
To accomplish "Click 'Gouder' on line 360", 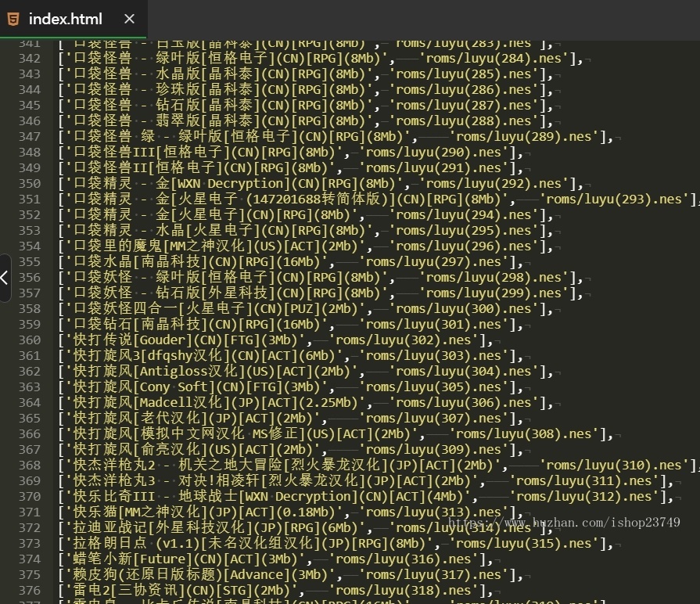I will click(x=163, y=340).
